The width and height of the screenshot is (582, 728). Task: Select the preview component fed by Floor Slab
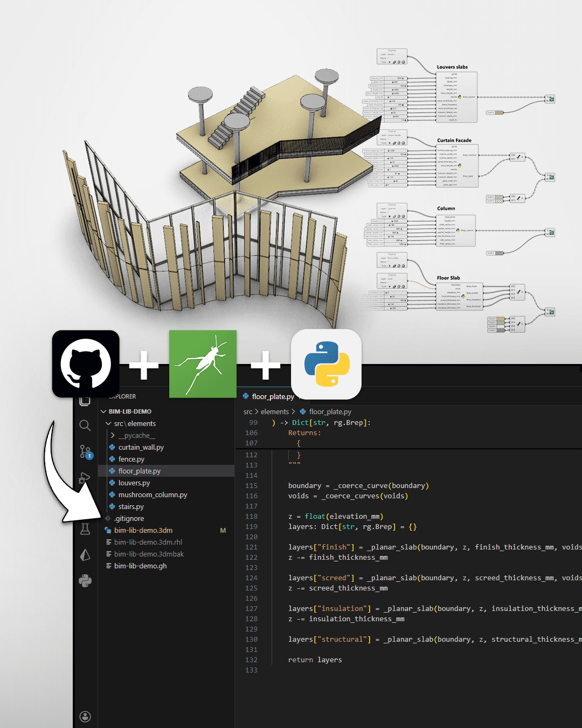click(x=550, y=312)
